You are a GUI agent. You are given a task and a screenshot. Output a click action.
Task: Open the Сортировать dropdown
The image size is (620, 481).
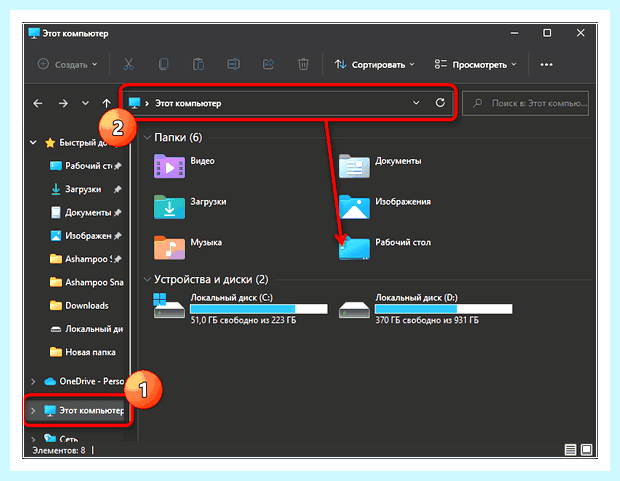click(x=374, y=64)
